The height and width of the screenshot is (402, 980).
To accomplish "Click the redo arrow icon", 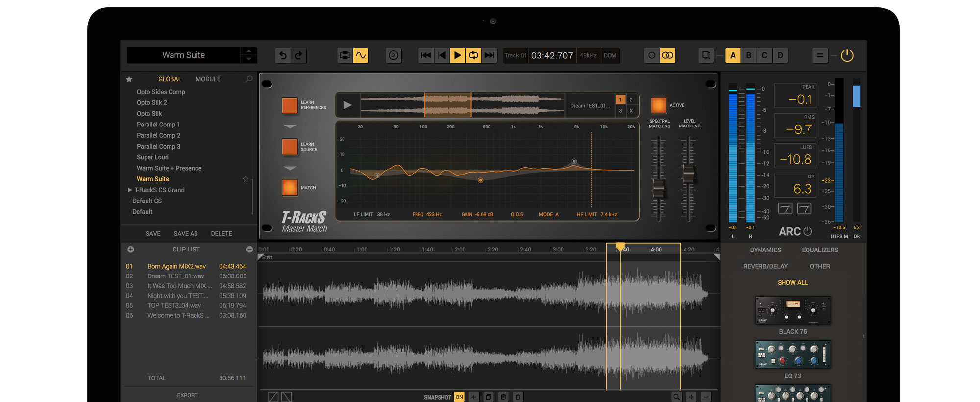I will click(x=299, y=55).
